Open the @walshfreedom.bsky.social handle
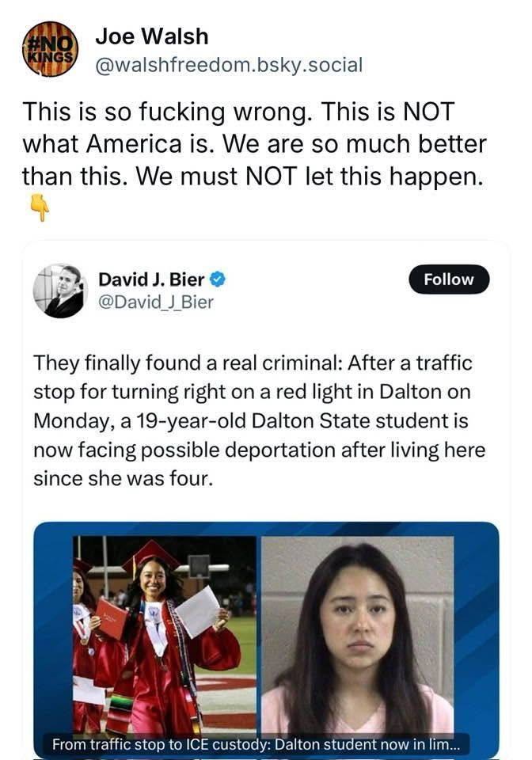 point(229,65)
